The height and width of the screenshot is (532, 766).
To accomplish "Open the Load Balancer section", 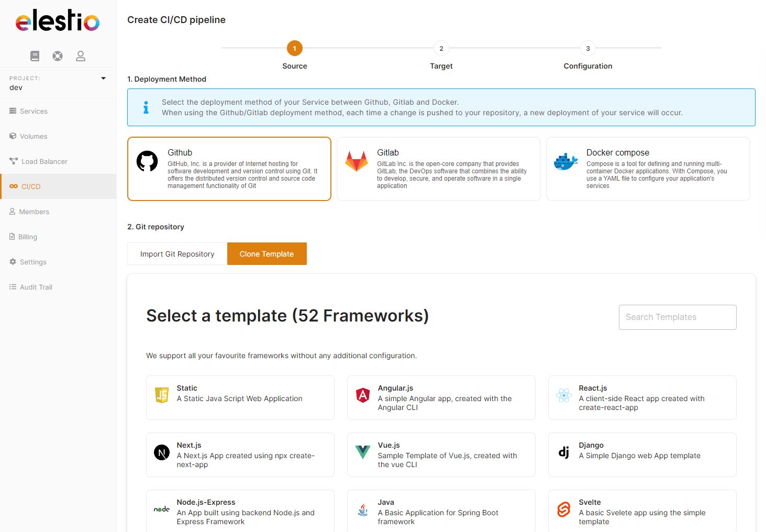I will click(x=44, y=161).
